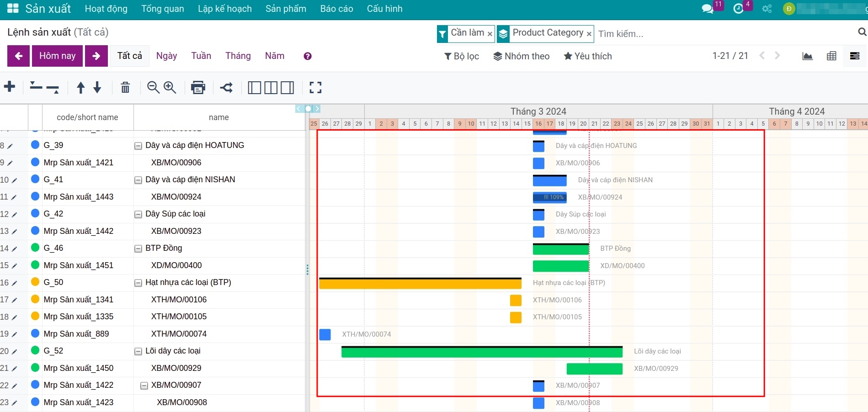Open the messages conversation icon

[x=708, y=9]
